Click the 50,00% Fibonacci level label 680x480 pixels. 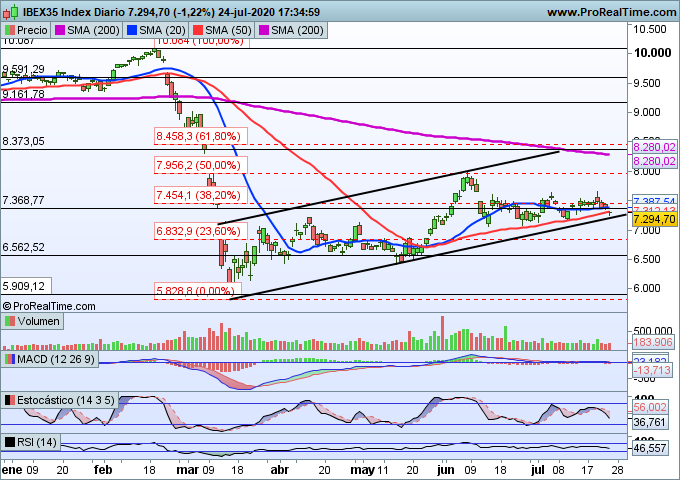[x=197, y=164]
